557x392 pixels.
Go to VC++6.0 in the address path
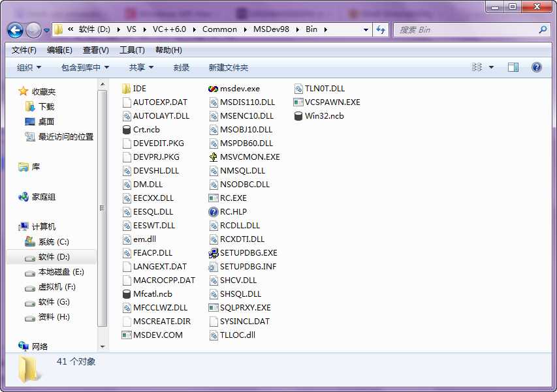tap(169, 29)
